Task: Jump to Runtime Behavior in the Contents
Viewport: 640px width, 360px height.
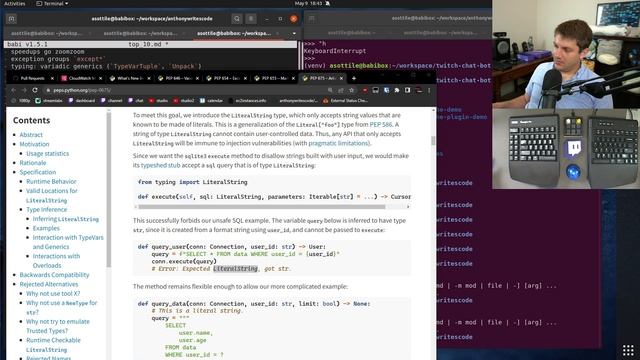Action: (51, 182)
